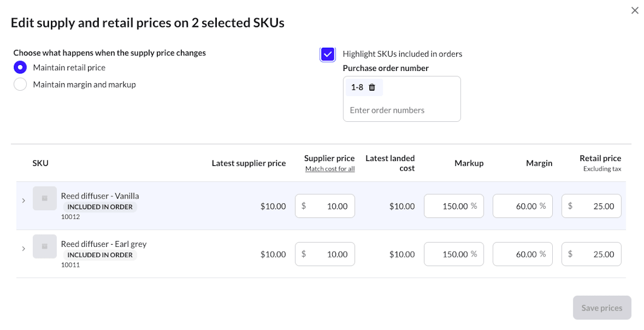This screenshot has width=644, height=330.
Task: Close the edit prices dialog
Action: point(635,10)
